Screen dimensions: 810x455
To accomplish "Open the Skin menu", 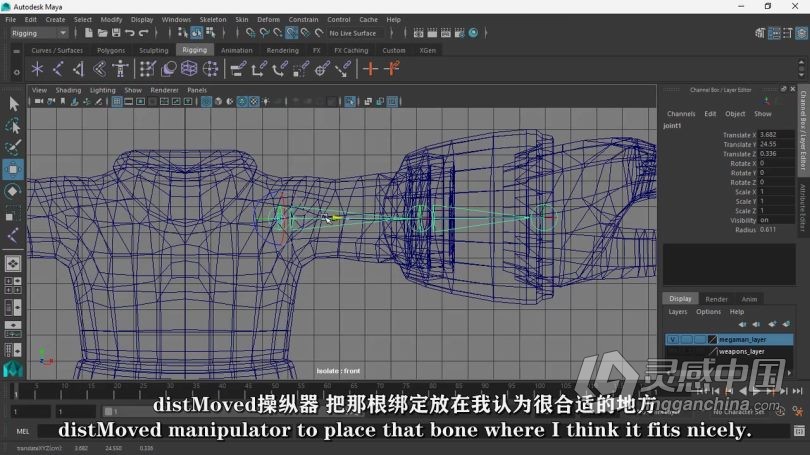I will point(242,20).
